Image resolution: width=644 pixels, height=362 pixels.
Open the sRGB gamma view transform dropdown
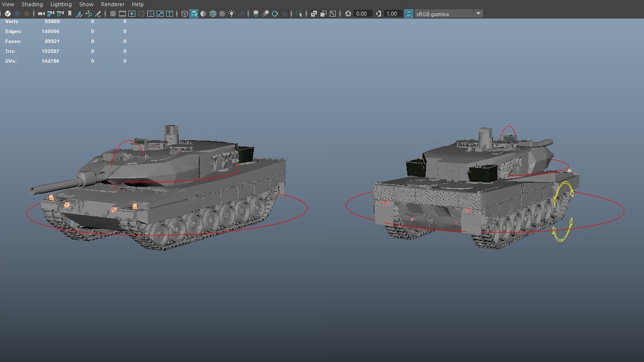click(449, 14)
